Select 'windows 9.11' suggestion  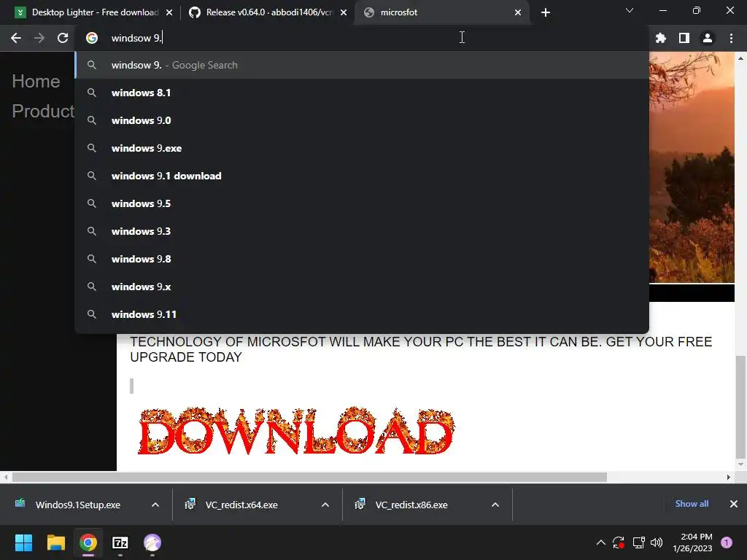tap(362, 314)
